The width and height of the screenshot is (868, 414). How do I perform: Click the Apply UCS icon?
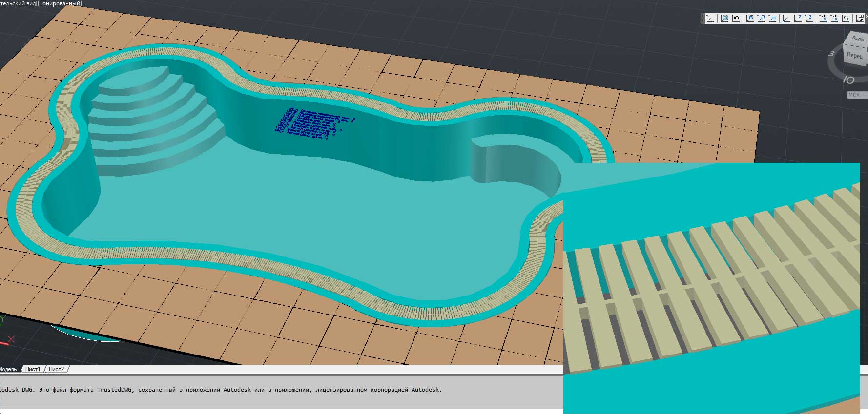pyautogui.click(x=860, y=19)
